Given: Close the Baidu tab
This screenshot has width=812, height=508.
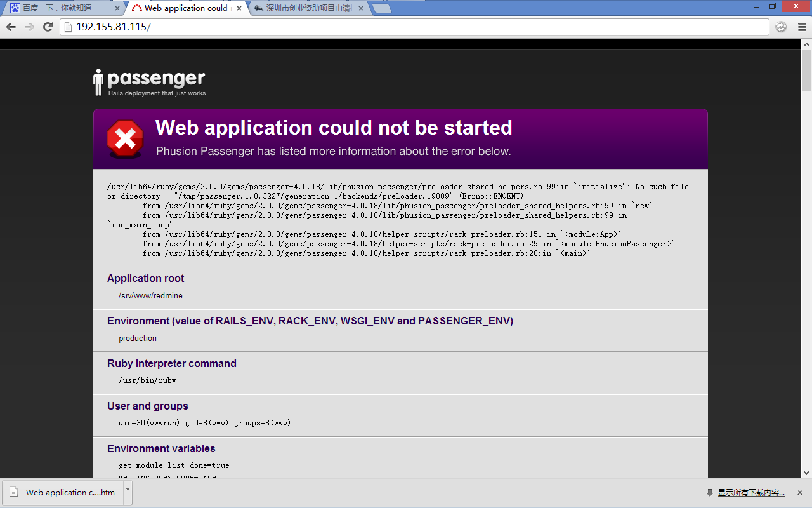Looking at the screenshot, I should tap(116, 9).
